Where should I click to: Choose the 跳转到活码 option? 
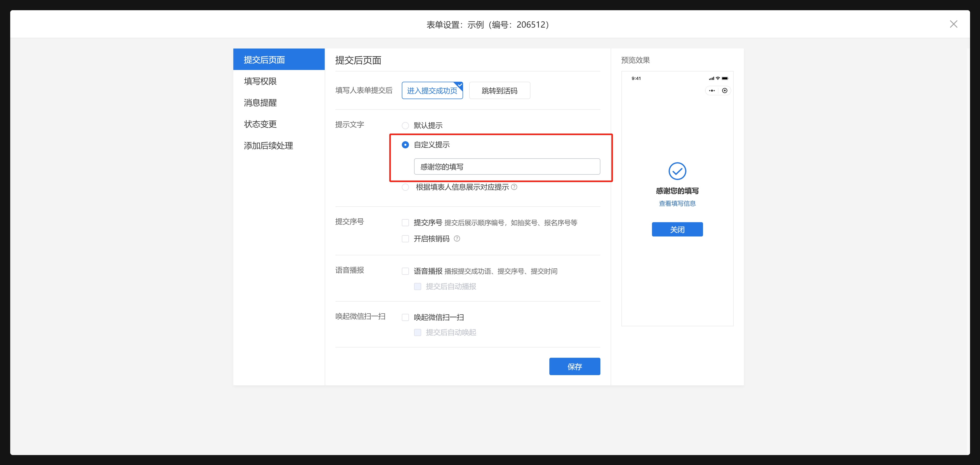(500, 91)
